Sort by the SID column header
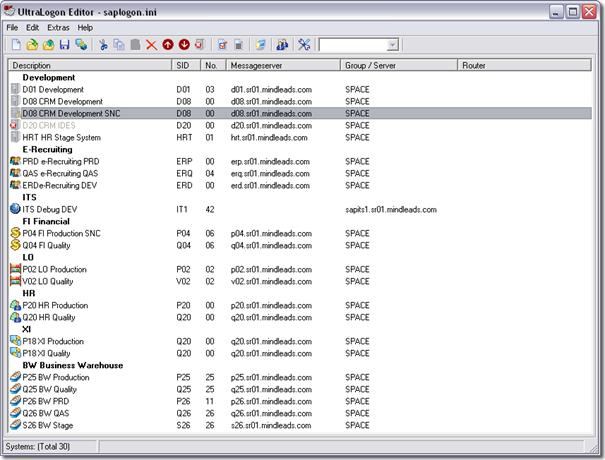Viewport: 605px width, 460px height. coord(186,65)
